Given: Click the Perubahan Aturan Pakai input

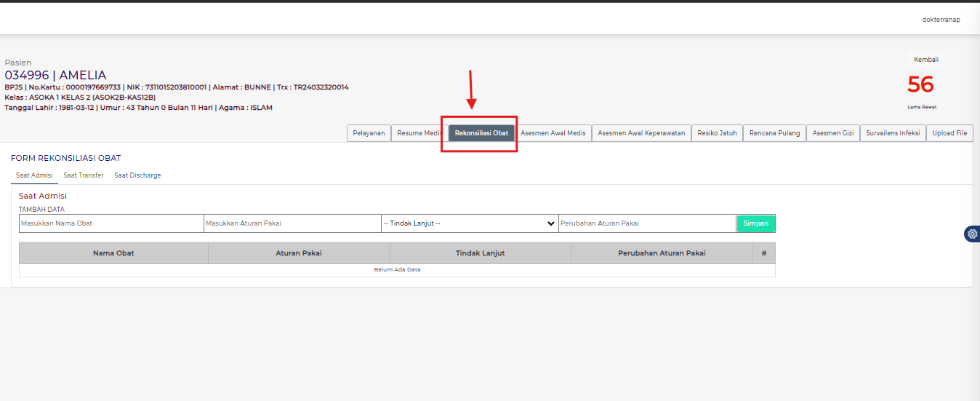Looking at the screenshot, I should tap(647, 223).
